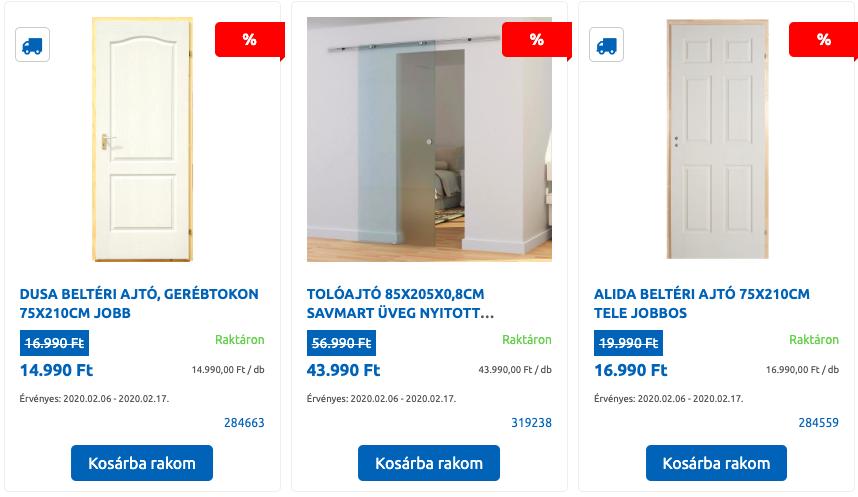Click article number 284663
Screen dimensions: 858x497
pyautogui.click(x=244, y=423)
